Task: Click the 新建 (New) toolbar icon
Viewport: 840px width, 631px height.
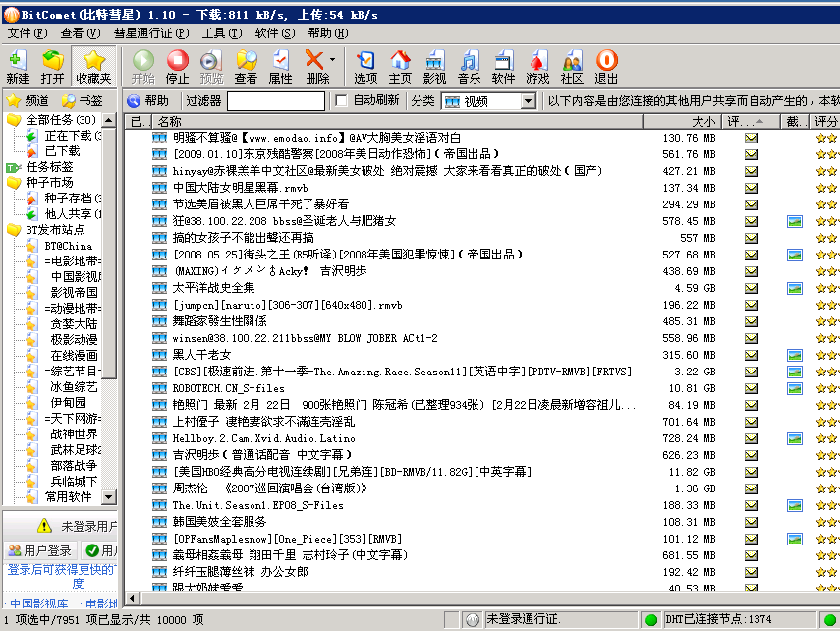Action: click(x=18, y=67)
